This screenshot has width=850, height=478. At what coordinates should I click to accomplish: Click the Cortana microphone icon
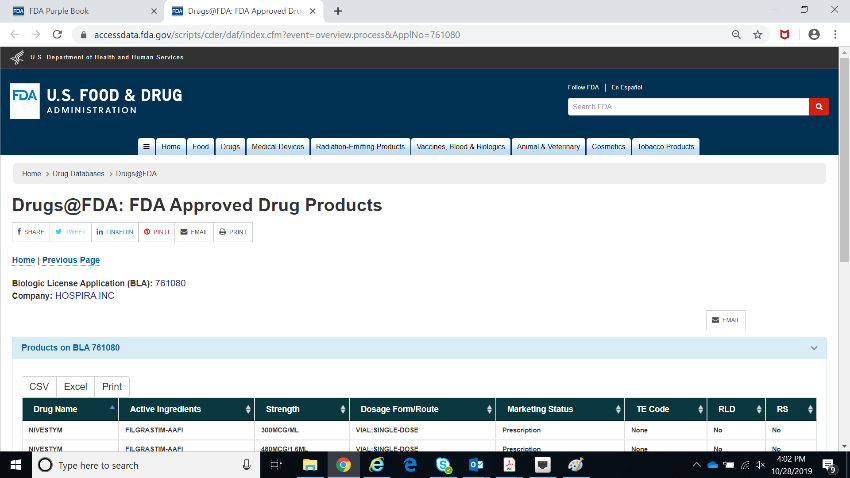click(x=246, y=465)
